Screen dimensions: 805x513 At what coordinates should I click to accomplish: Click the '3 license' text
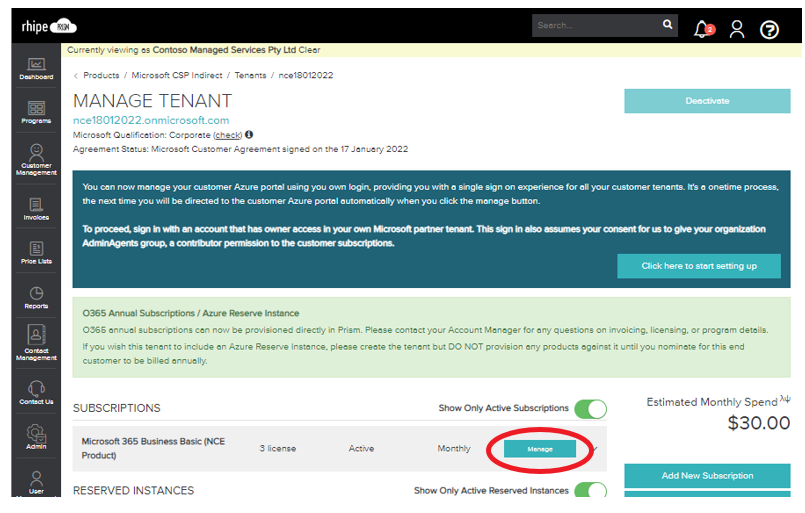pos(278,448)
